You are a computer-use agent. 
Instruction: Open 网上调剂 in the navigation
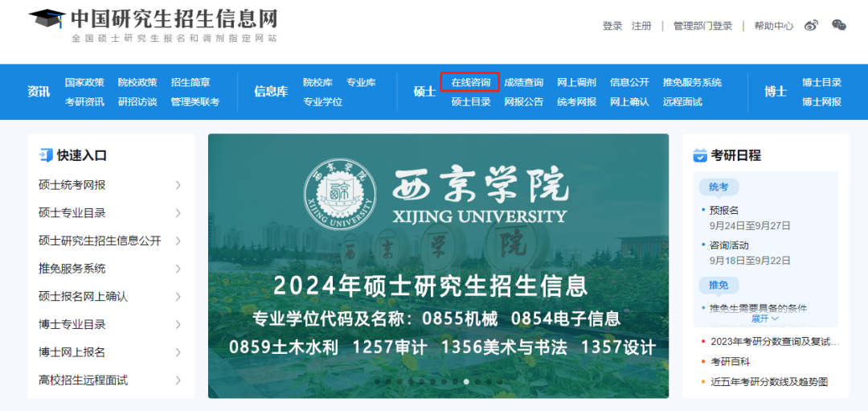coord(577,83)
